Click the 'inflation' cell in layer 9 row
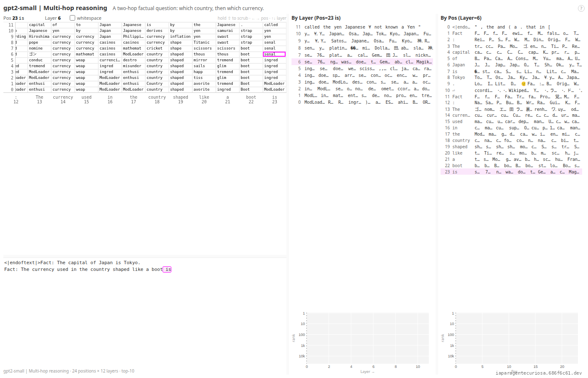Screen dimensions: 588x378 (x=180, y=37)
